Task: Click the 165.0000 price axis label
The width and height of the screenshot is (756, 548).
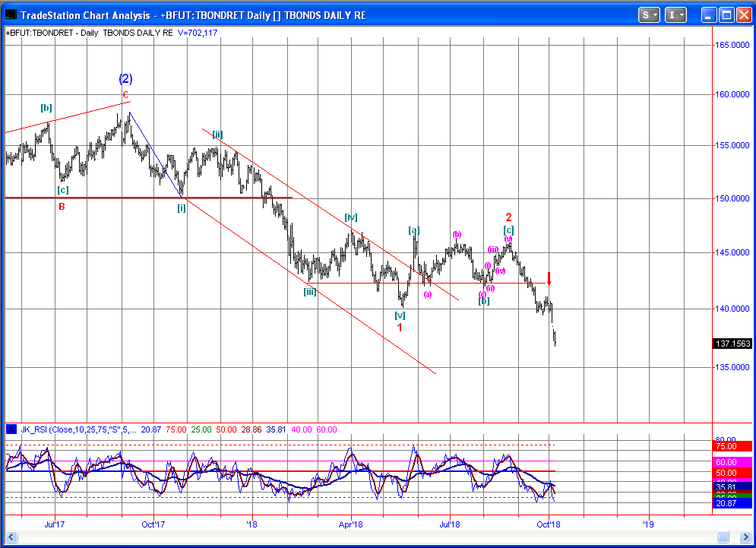Action: 732,45
